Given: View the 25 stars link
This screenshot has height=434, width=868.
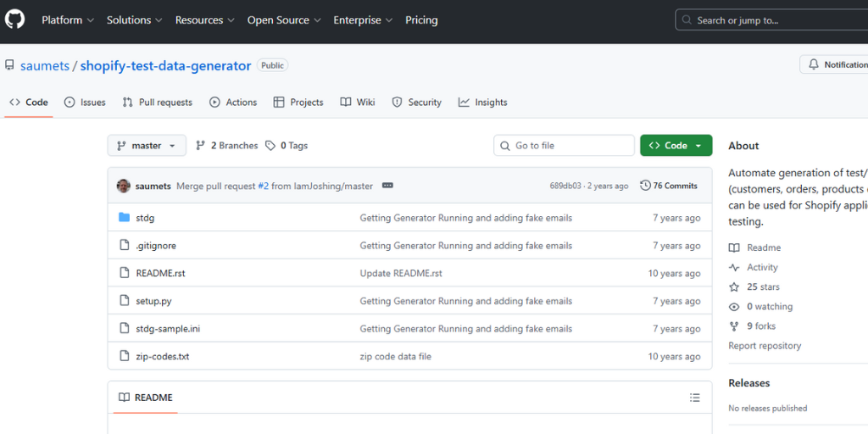Looking at the screenshot, I should pos(754,287).
